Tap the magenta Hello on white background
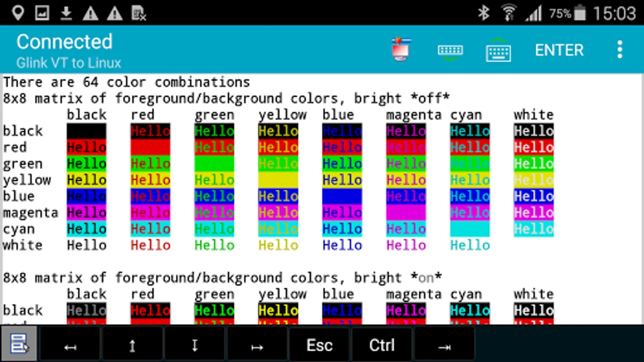The width and height of the screenshot is (644, 362). click(406, 245)
